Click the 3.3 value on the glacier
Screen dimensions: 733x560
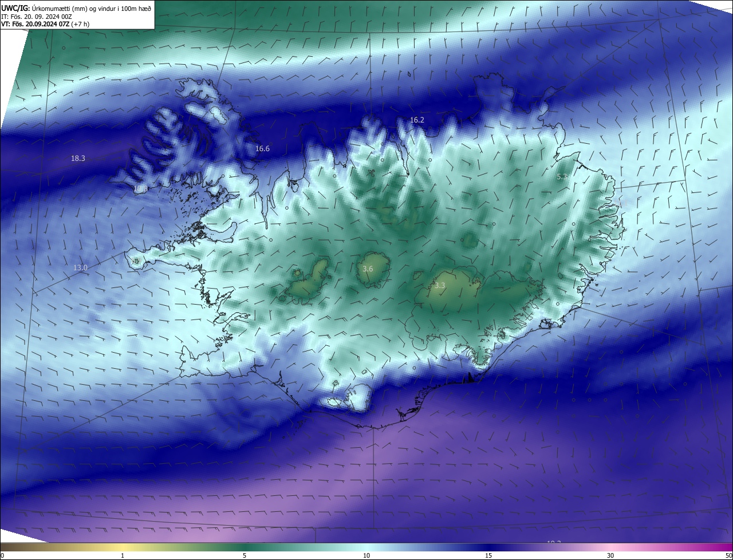tap(440, 286)
